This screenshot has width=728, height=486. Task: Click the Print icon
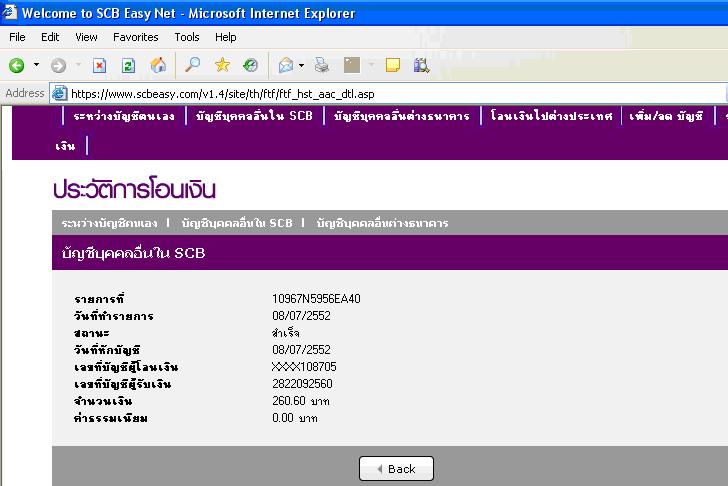tap(322, 65)
